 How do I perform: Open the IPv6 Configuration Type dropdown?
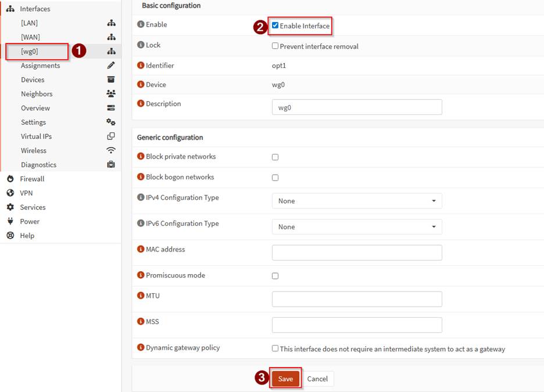coord(356,227)
